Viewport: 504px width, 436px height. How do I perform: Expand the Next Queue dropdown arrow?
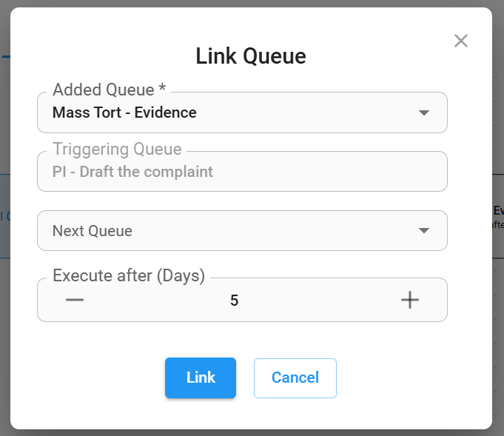[423, 230]
